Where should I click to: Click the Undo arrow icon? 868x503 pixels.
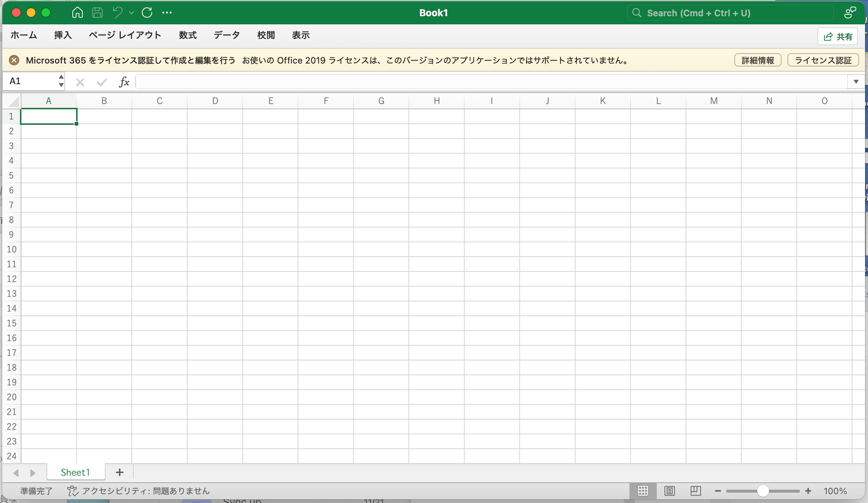[118, 13]
